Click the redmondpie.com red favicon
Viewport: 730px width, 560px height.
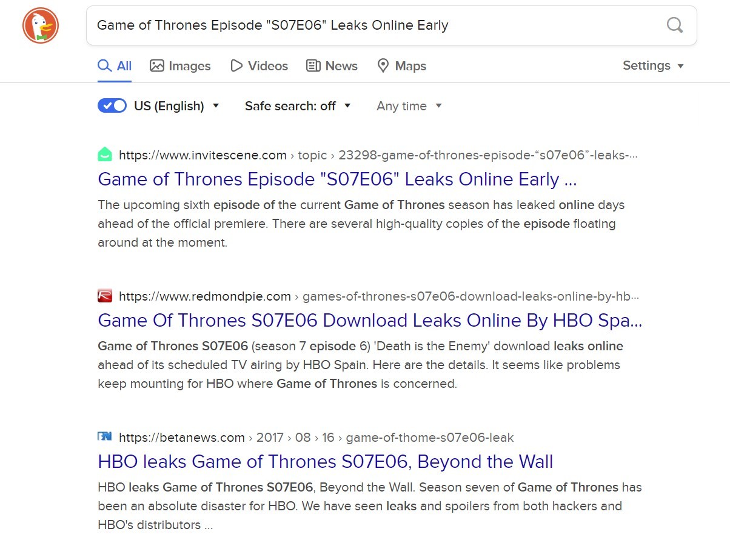click(x=105, y=296)
